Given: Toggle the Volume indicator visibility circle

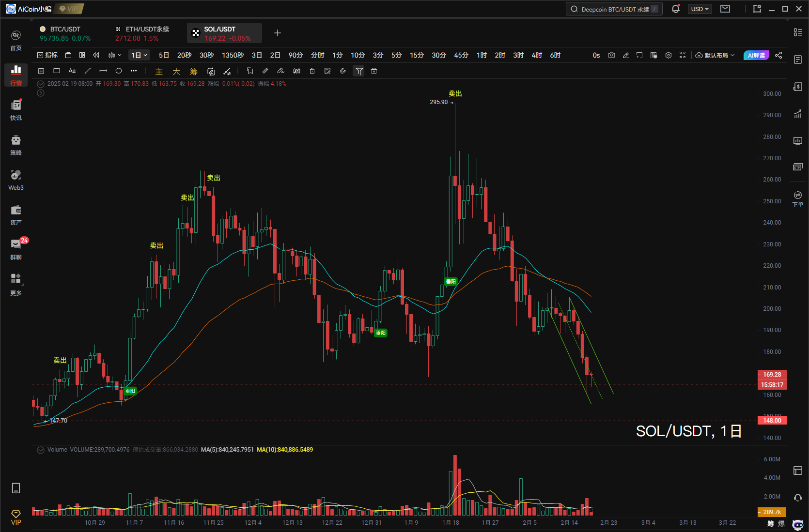Looking at the screenshot, I should pyautogui.click(x=41, y=450).
